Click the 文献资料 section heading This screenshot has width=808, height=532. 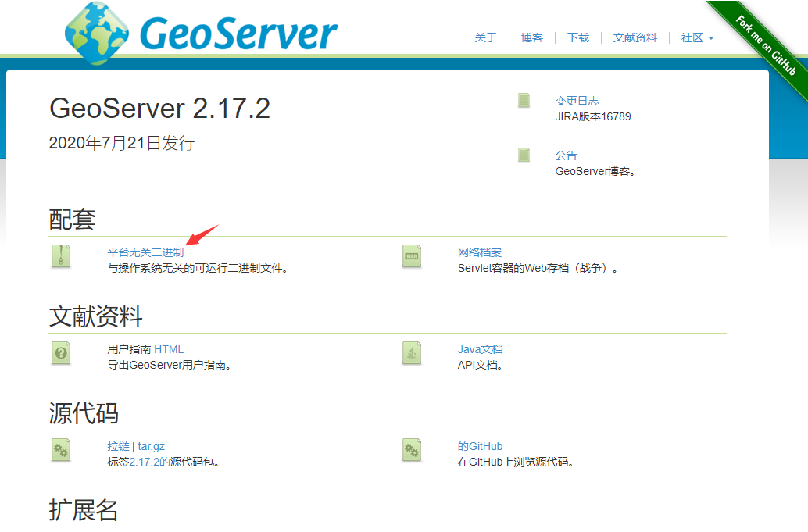[x=96, y=316]
